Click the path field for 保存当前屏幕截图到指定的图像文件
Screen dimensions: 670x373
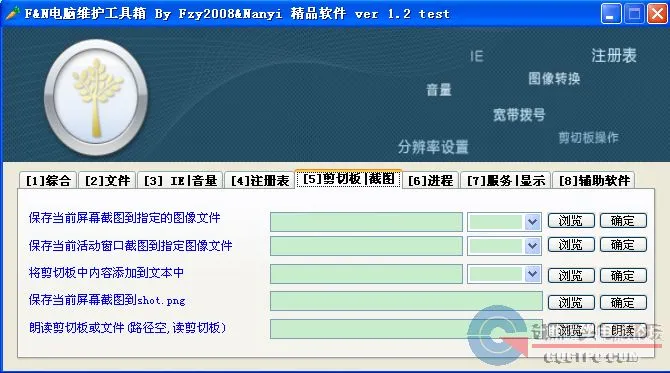[366, 222]
